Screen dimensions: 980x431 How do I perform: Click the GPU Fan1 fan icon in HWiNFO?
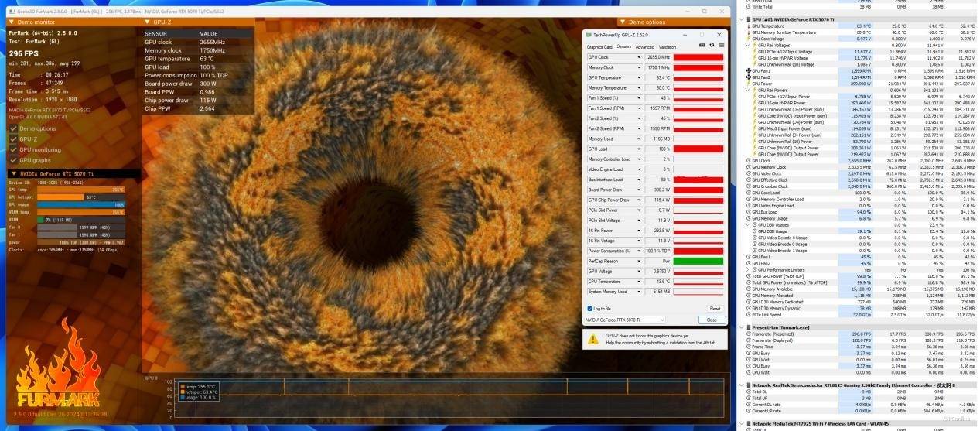coord(749,71)
